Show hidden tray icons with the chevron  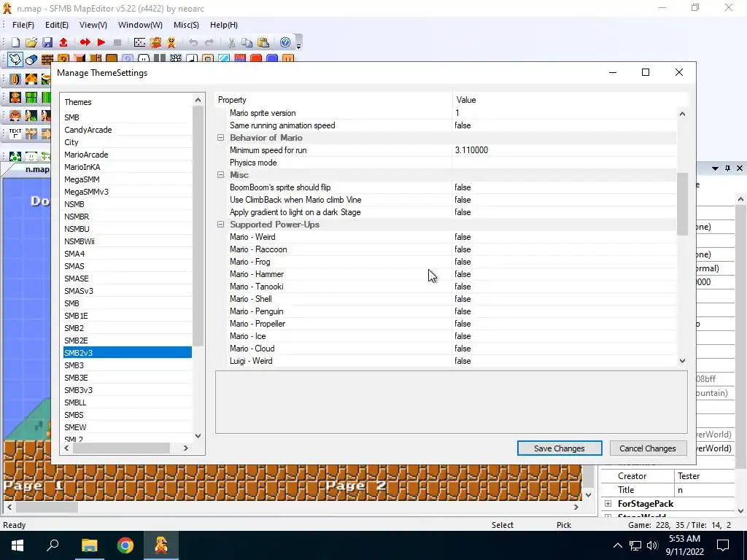click(x=617, y=545)
